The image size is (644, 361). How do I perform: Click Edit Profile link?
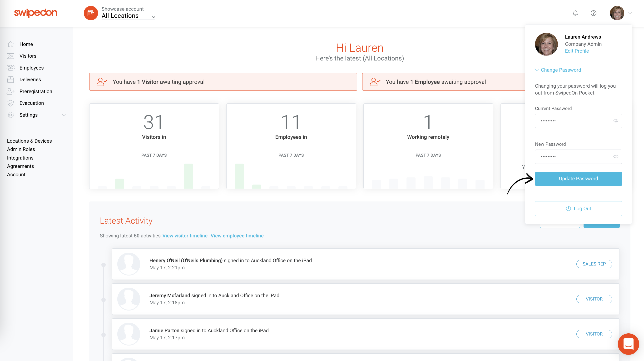tap(577, 51)
